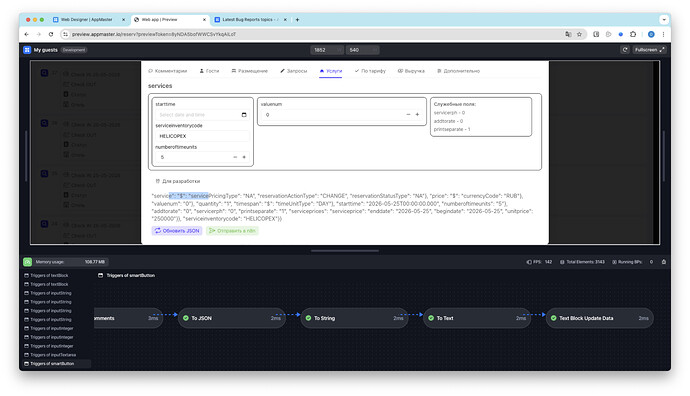Increase valuenum with the plus button
Viewport: 690px width, 396px height.
click(417, 114)
